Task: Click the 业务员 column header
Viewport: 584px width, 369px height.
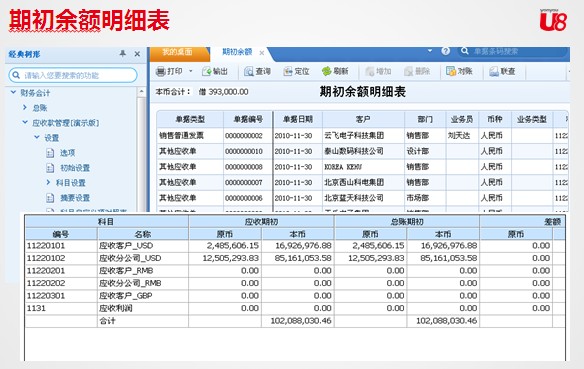Action: click(x=462, y=120)
